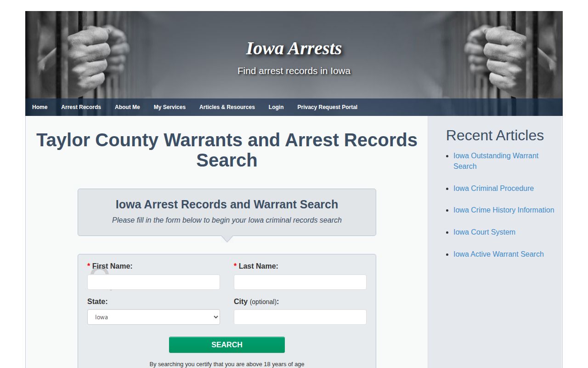Open Articles & Resources menu item
The height and width of the screenshot is (368, 588).
[x=227, y=107]
